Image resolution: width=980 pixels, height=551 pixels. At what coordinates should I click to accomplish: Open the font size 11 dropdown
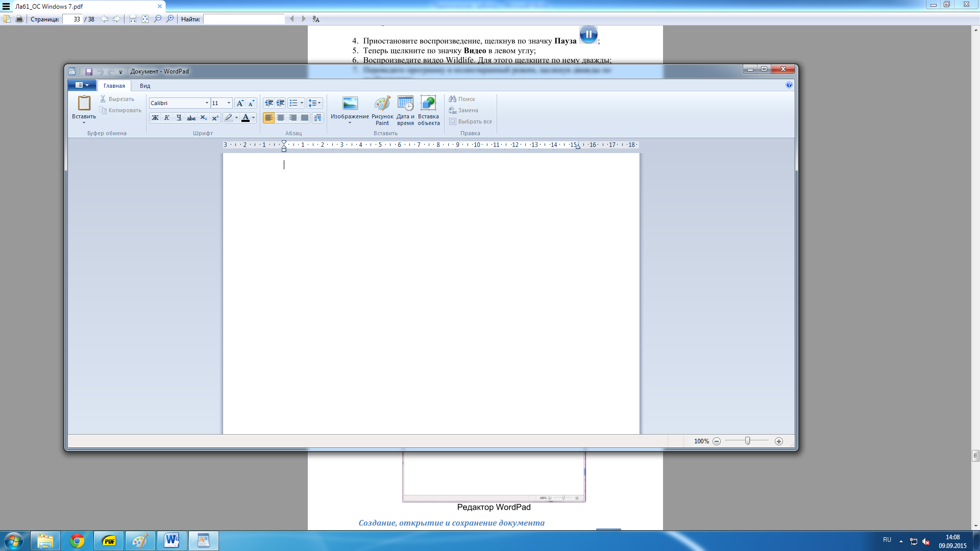[229, 103]
